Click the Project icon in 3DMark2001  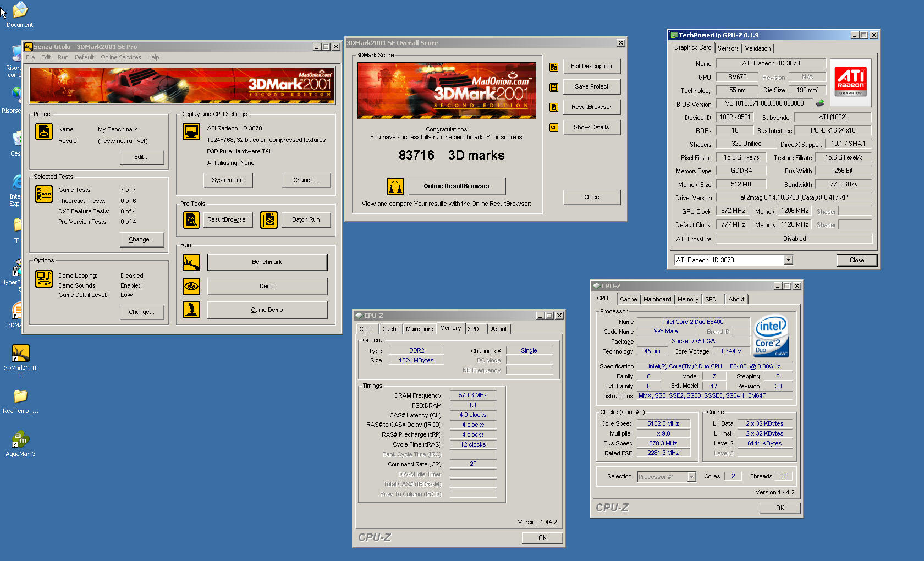[x=44, y=131]
